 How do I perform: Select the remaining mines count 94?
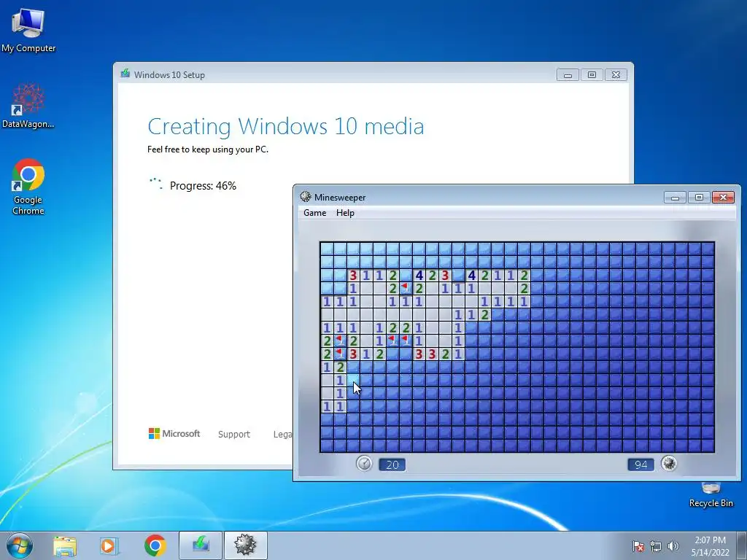coord(641,464)
